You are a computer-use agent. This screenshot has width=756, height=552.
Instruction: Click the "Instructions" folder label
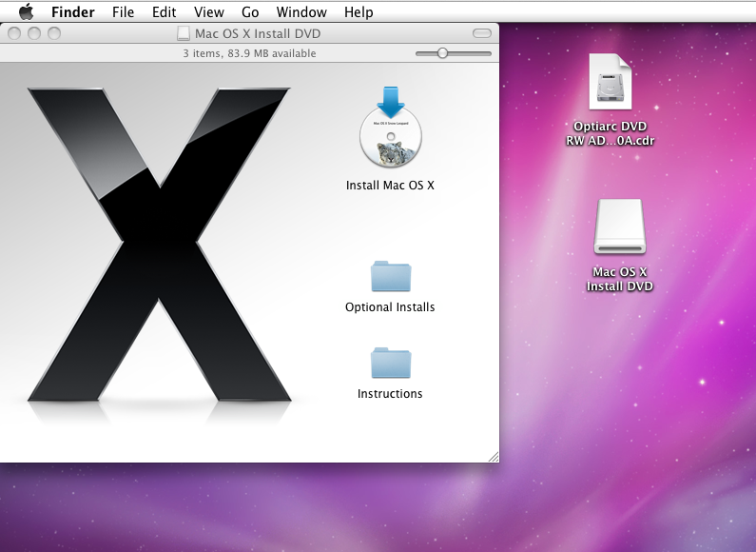pos(390,394)
